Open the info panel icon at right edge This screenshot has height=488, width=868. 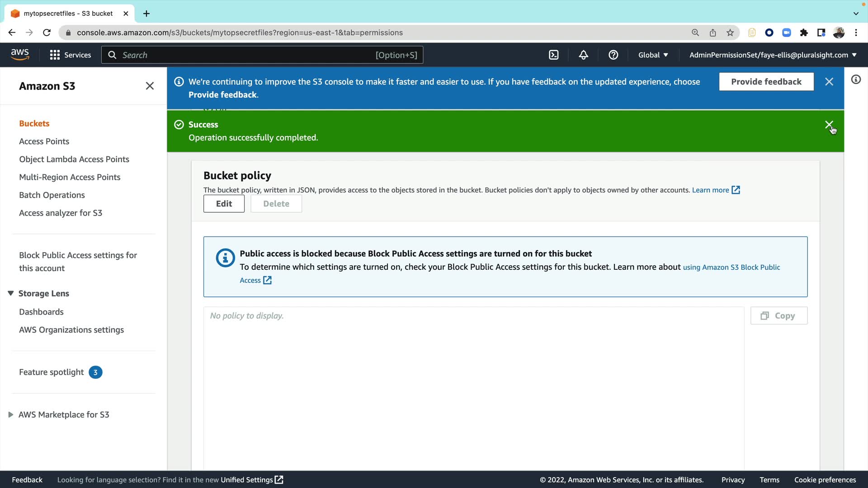(856, 80)
